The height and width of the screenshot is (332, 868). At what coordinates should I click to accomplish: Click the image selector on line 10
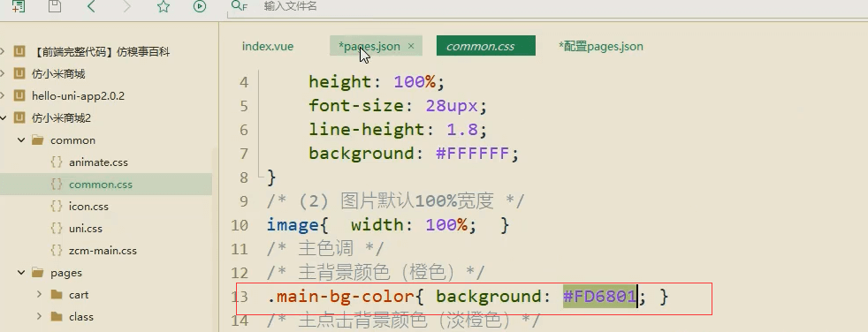pos(293,224)
